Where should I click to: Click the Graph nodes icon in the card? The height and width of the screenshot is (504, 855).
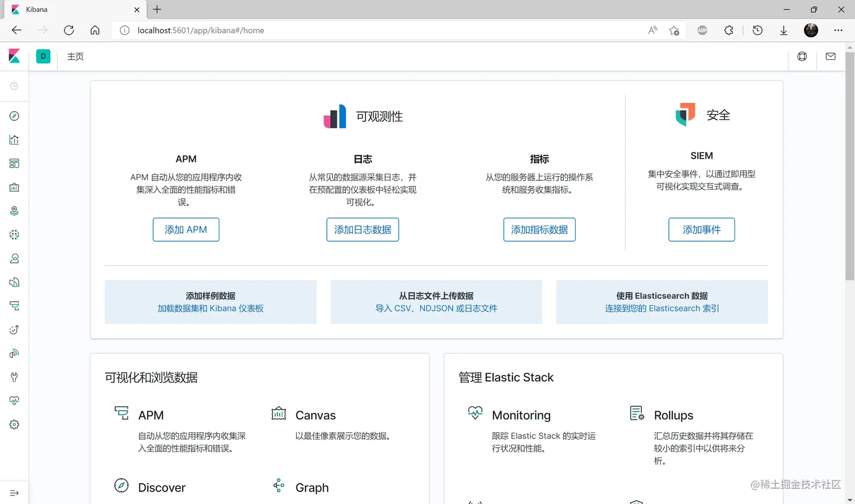279,485
